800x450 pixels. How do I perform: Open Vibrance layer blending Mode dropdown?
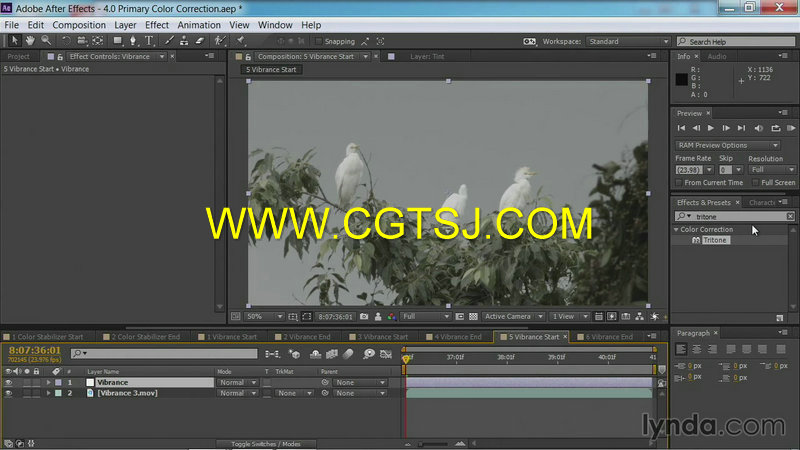(238, 382)
